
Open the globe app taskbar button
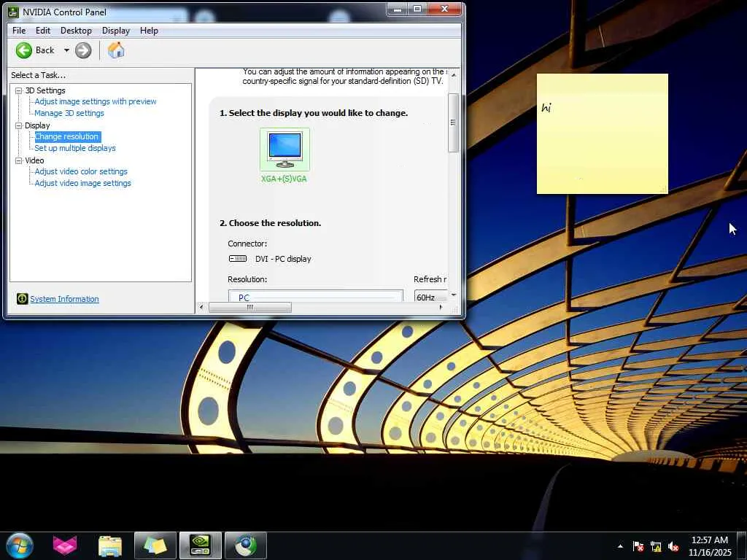click(x=245, y=545)
